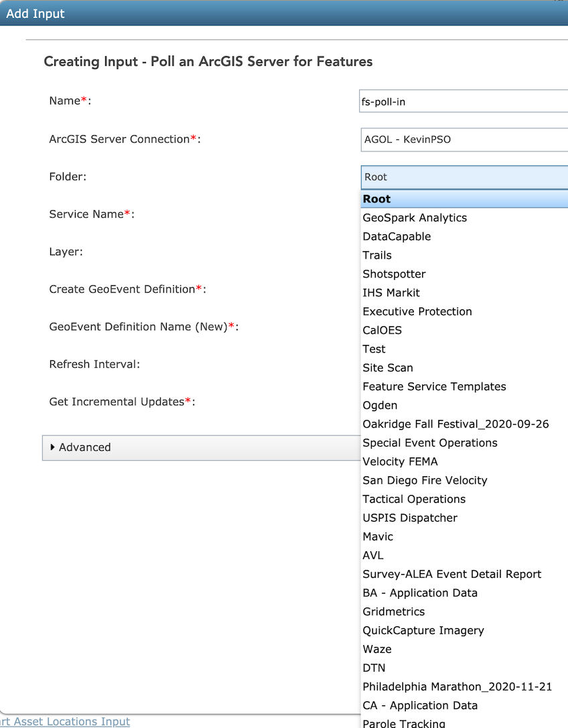Select Survey-ALEA Event Detail Report folder
This screenshot has height=728, width=568.
pyautogui.click(x=464, y=574)
